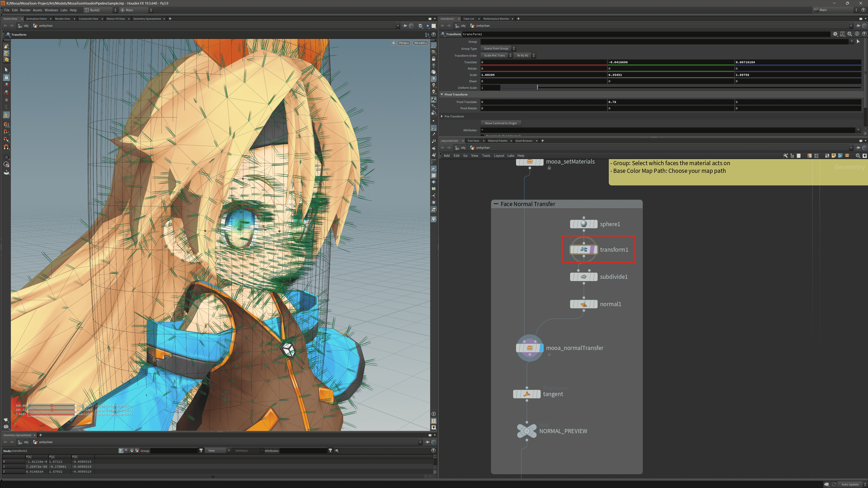The image size is (868, 488).
Task: Open the File menu
Action: pyautogui.click(x=7, y=10)
